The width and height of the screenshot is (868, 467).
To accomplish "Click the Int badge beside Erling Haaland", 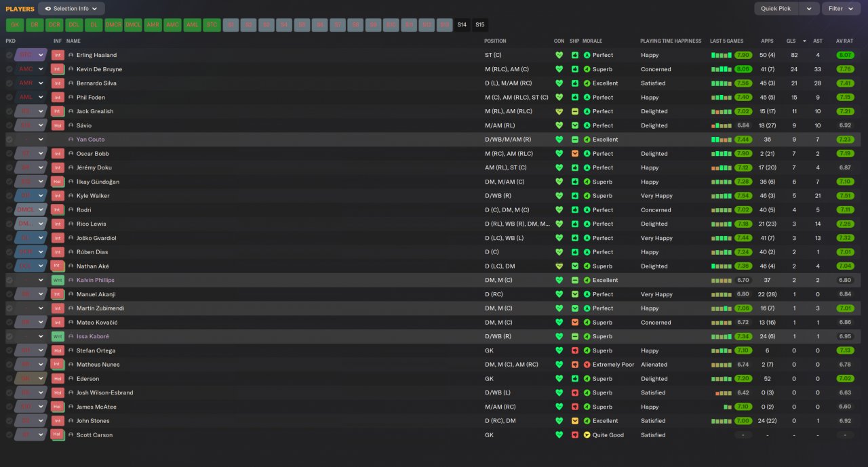I will point(58,55).
